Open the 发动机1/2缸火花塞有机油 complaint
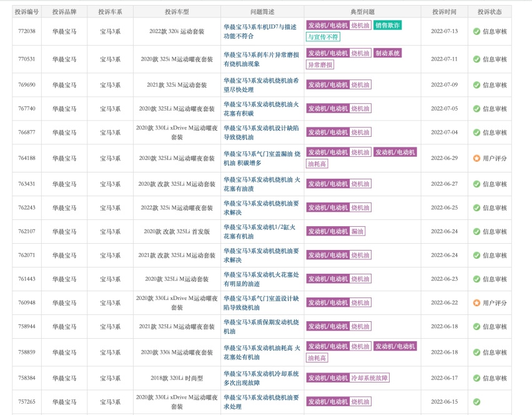Screen dimensions: 532x415 pyautogui.click(x=260, y=232)
